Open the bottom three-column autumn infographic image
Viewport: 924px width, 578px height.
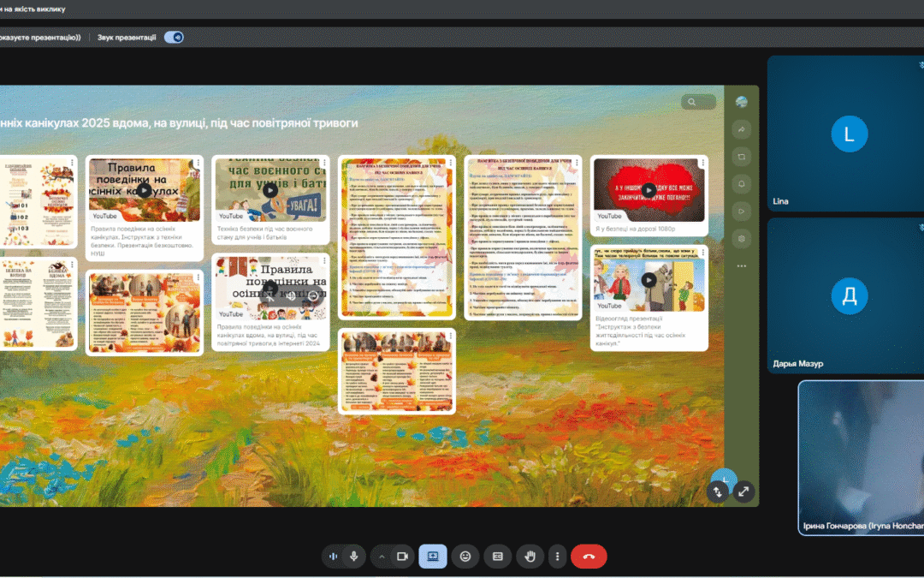pyautogui.click(x=397, y=371)
